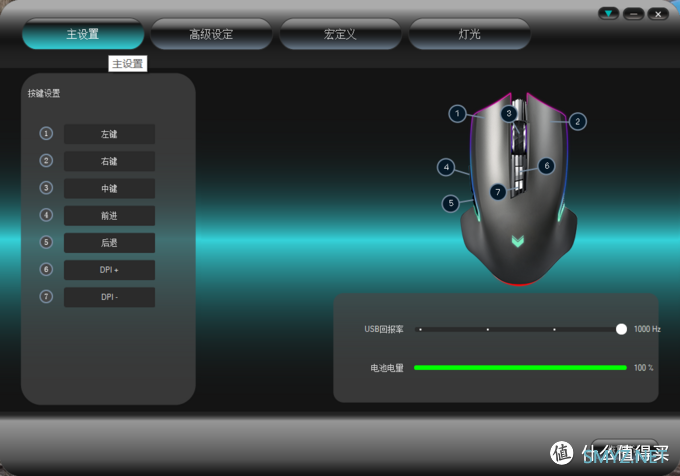Click the USB回报率 slider handle at 1000 Hz

click(621, 329)
